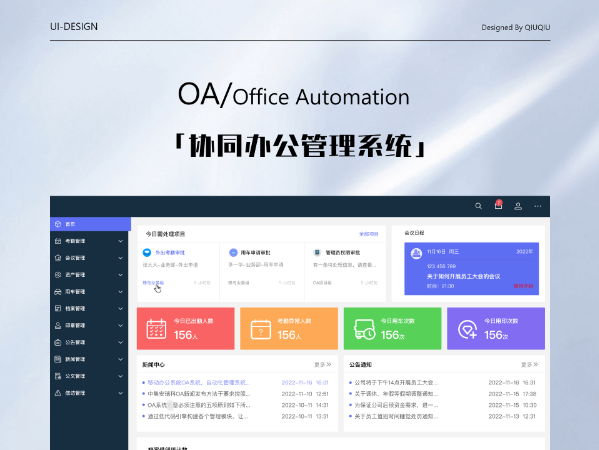
Task: Click 更多 in the 新闻中心 panel
Action: [x=323, y=365]
